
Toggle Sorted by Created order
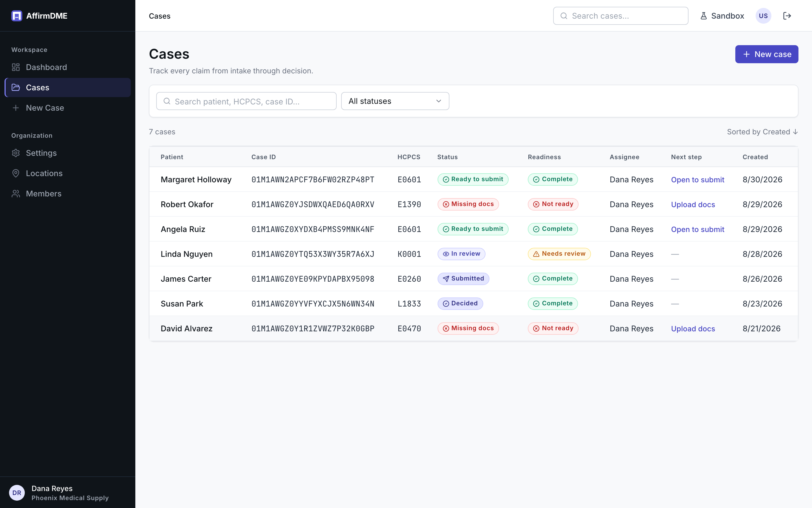762,132
